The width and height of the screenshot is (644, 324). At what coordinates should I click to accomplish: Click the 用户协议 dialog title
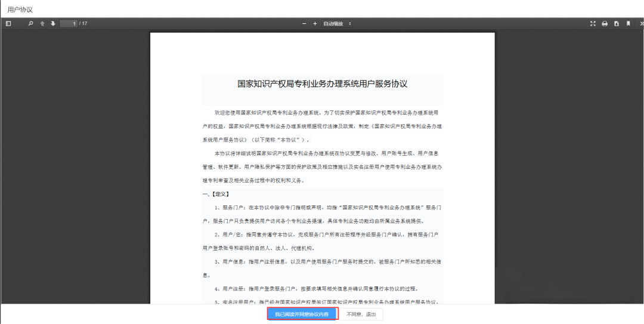click(x=20, y=10)
